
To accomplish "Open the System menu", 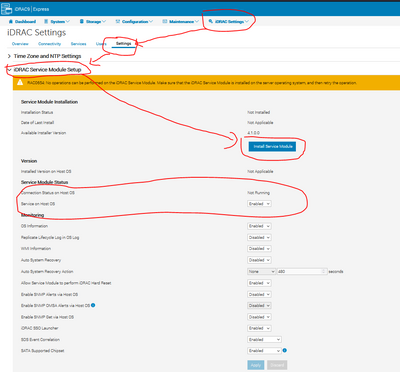I will pos(57,21).
